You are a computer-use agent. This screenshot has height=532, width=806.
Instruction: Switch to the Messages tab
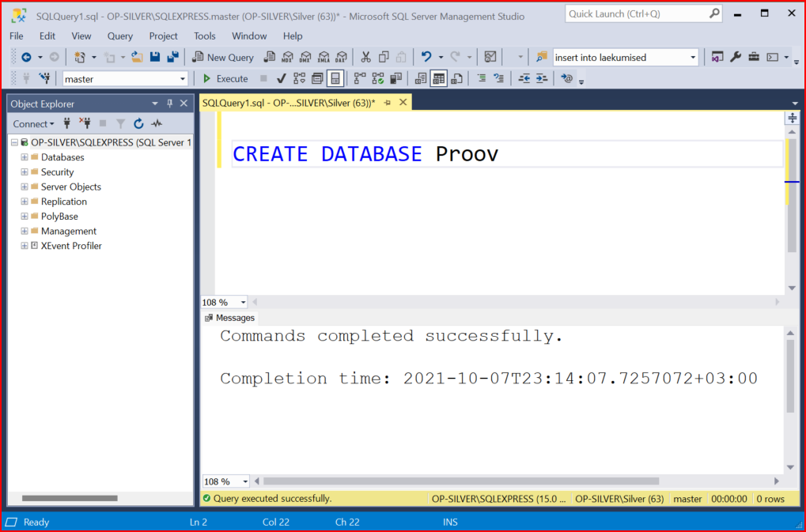tap(229, 318)
